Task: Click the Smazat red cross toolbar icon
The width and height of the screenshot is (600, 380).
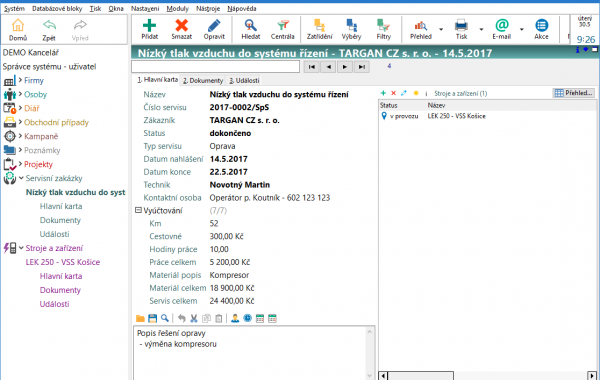Action: [181, 25]
